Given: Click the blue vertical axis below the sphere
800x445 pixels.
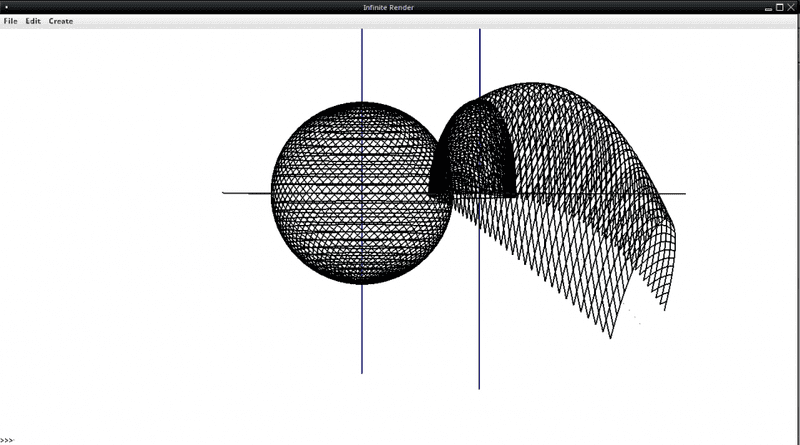Looking at the screenshot, I should tap(362, 330).
